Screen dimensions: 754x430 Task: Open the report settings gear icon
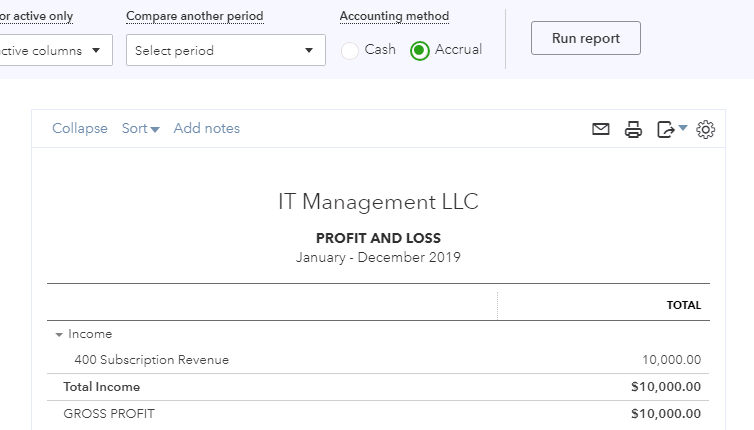(x=706, y=129)
